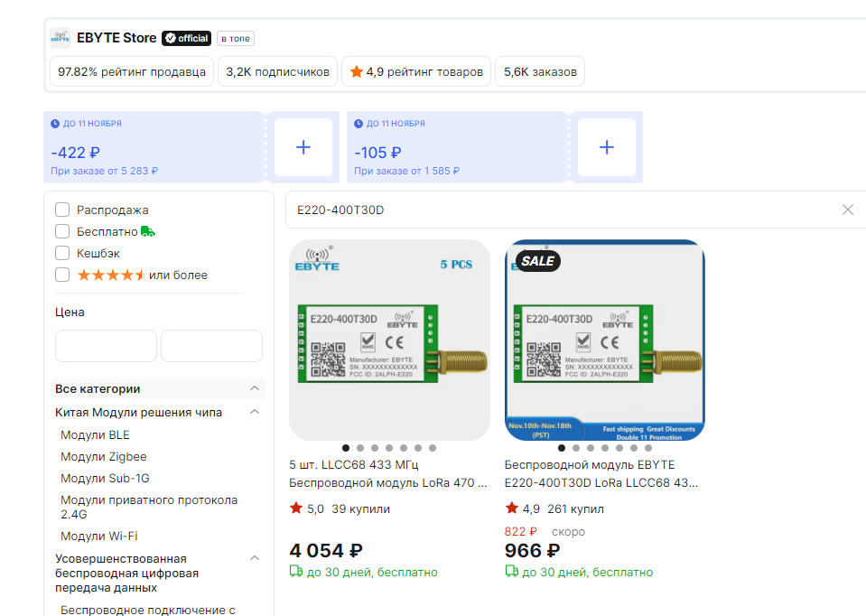Open the SALE product image

pos(605,340)
